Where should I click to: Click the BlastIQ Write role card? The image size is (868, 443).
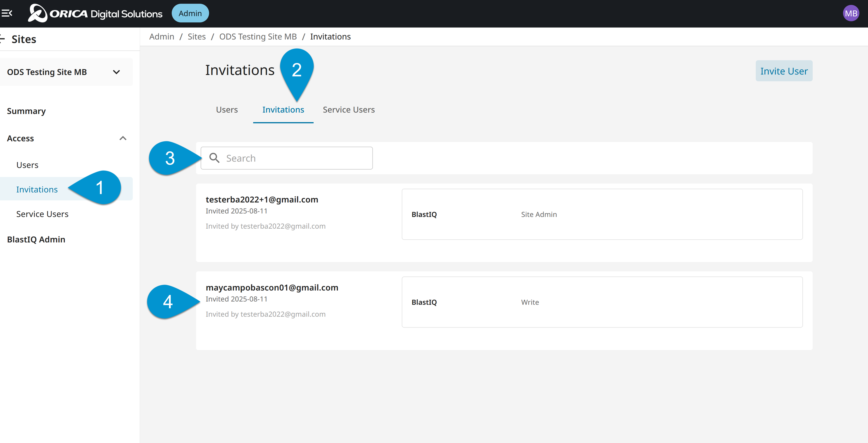tap(602, 302)
